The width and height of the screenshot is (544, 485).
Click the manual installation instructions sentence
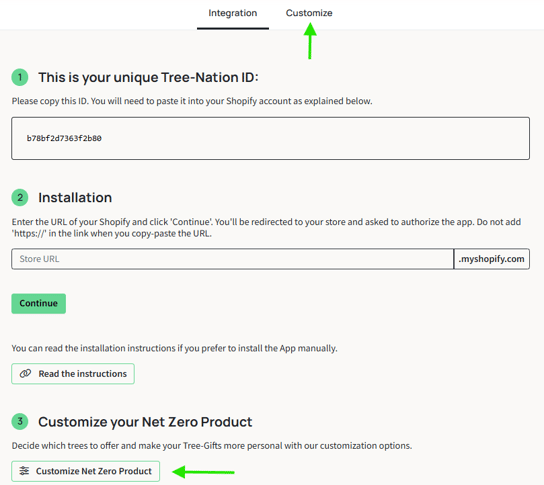[x=175, y=348]
